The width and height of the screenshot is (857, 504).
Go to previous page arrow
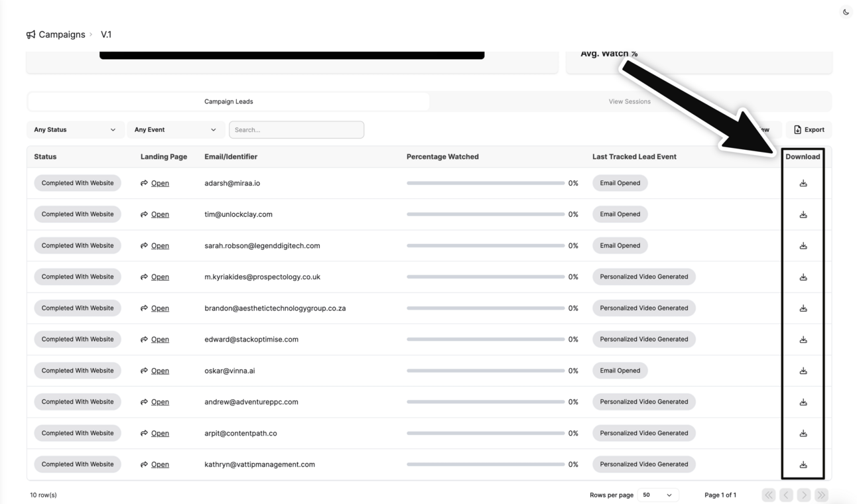(786, 495)
